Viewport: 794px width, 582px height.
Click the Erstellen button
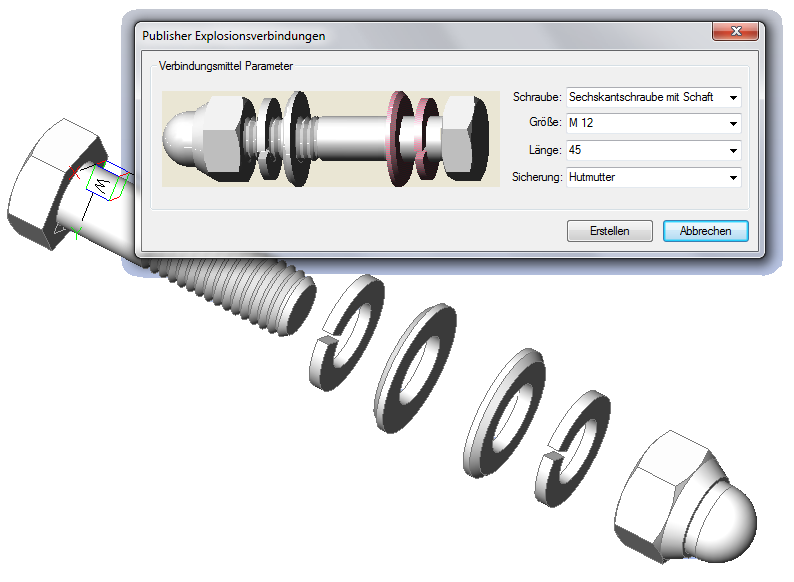tap(609, 231)
